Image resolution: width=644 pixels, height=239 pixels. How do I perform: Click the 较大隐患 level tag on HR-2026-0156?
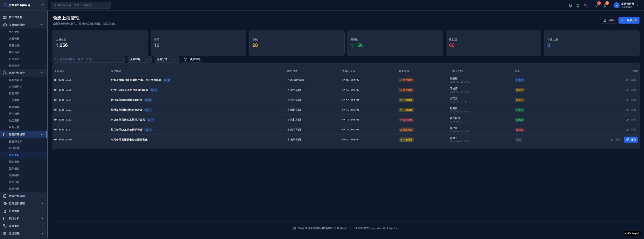pyautogui.click(x=406, y=80)
